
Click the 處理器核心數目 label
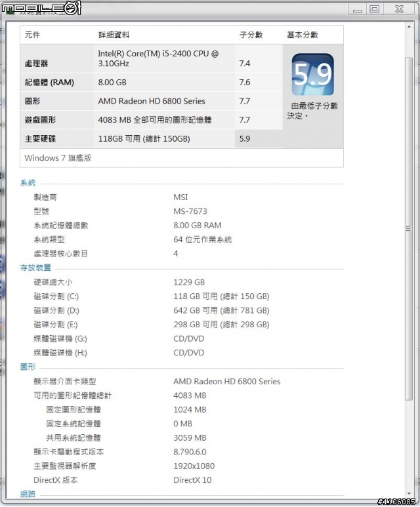pyautogui.click(x=61, y=253)
